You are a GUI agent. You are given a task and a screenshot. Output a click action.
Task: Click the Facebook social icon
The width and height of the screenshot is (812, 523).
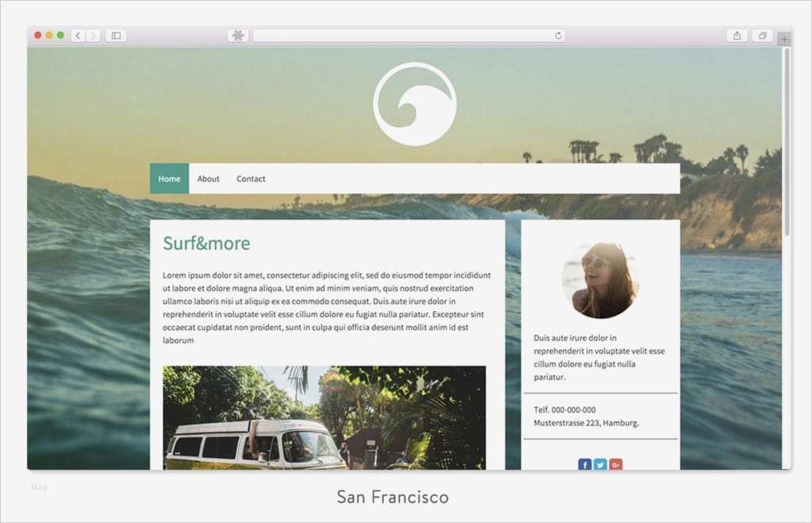pos(584,464)
